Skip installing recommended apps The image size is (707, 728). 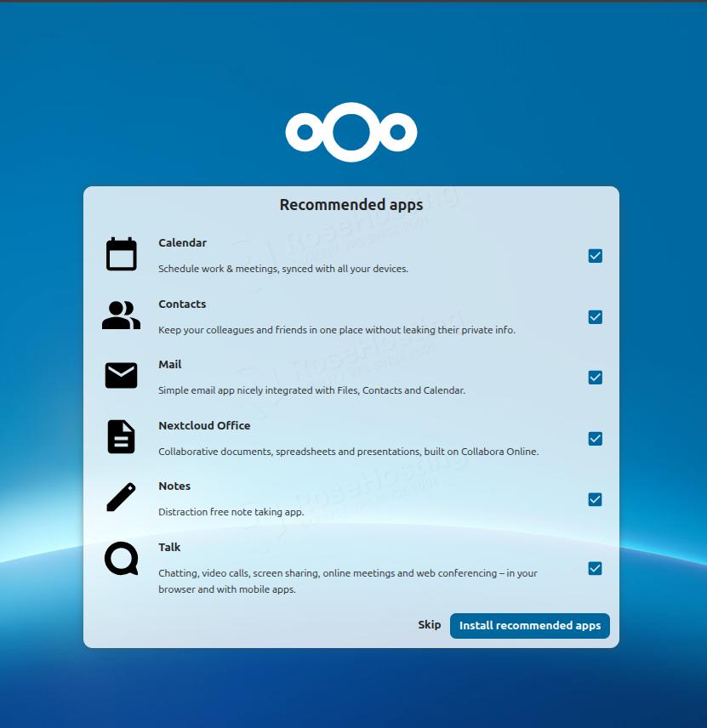point(429,625)
